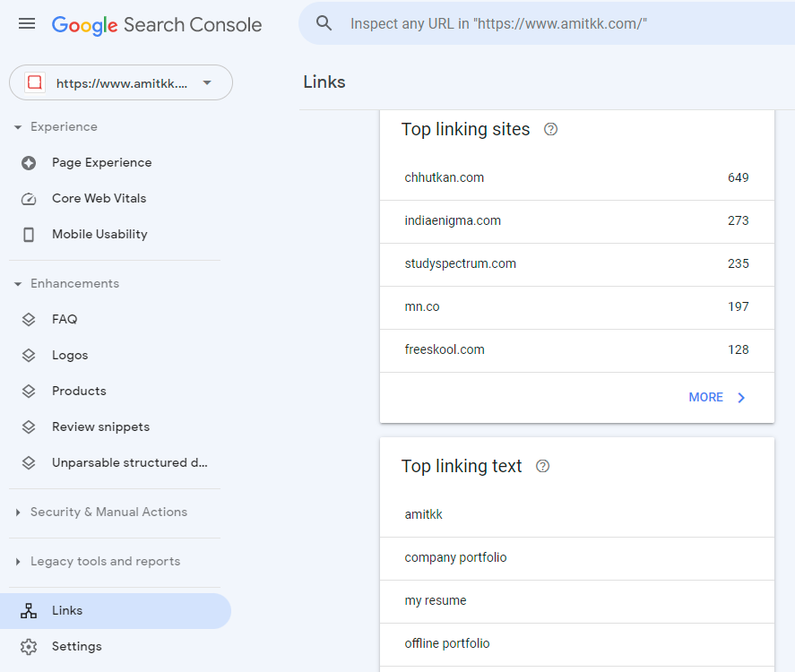795x672 pixels.
Task: Click the 'company portfolio' linking text row
Action: coord(577,558)
